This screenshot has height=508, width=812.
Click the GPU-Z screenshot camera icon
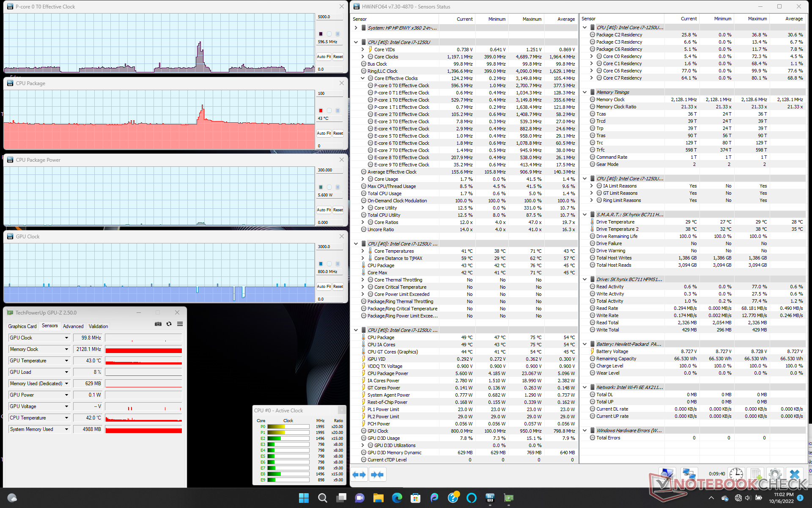pyautogui.click(x=158, y=324)
